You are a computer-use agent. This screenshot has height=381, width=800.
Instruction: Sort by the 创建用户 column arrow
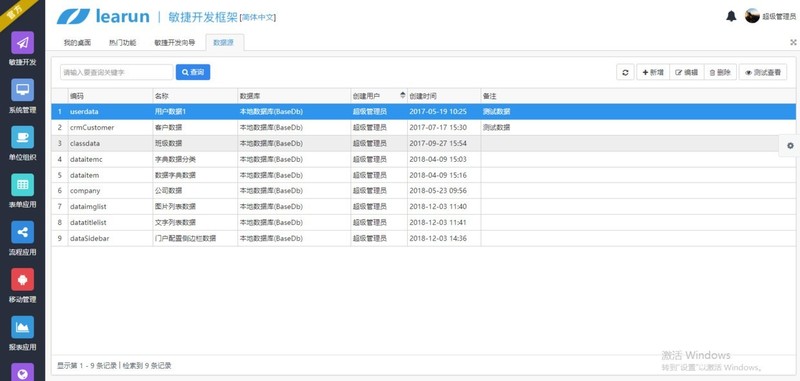pyautogui.click(x=403, y=95)
